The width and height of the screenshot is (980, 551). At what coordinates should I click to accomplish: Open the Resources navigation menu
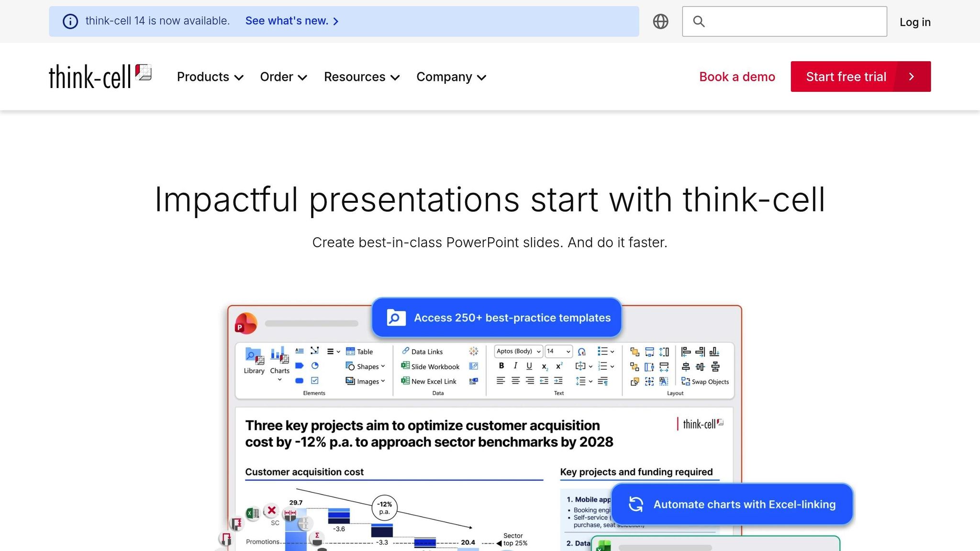[361, 77]
